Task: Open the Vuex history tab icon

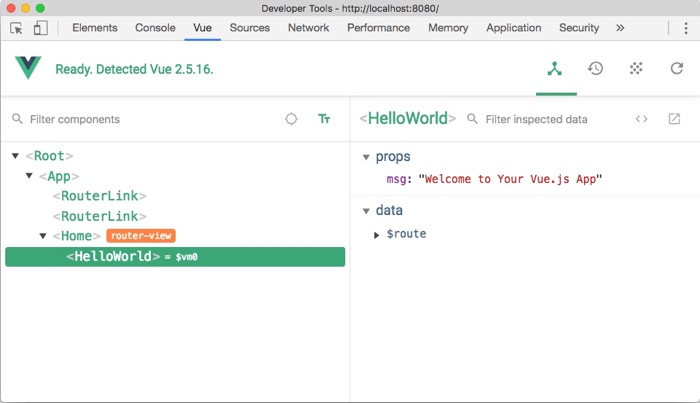Action: tap(595, 69)
